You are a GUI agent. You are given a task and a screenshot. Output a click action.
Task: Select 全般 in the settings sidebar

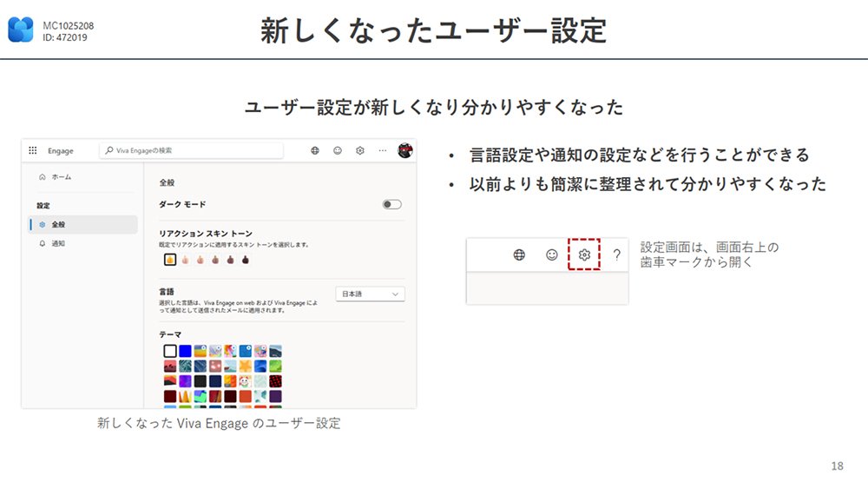pos(83,224)
